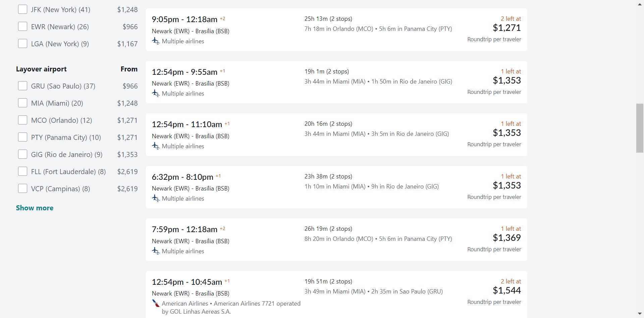Click the airline icon on the 7:59pm - 12:18am flight

156,251
